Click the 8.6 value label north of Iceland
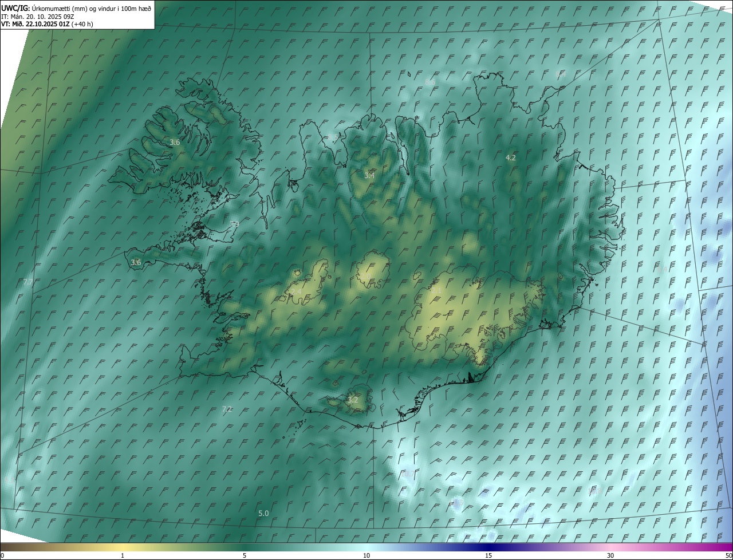The height and width of the screenshot is (560, 733). [x=430, y=82]
